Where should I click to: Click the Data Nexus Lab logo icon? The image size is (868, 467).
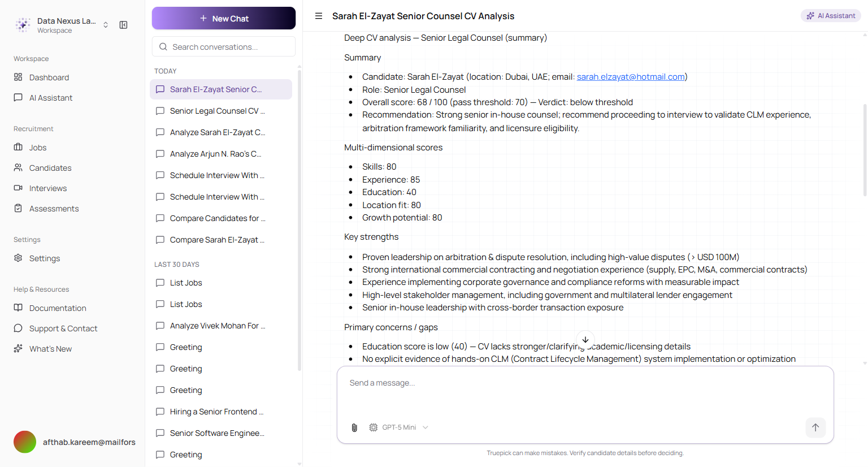[23, 25]
